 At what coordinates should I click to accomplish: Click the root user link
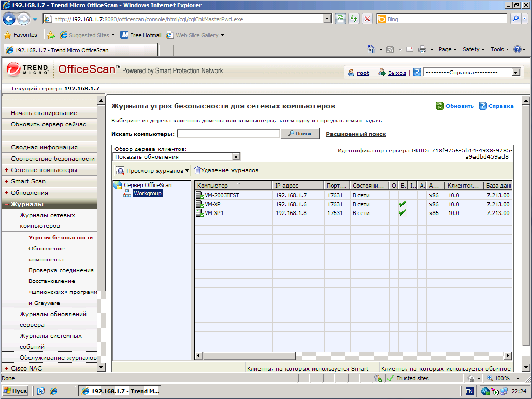[363, 73]
